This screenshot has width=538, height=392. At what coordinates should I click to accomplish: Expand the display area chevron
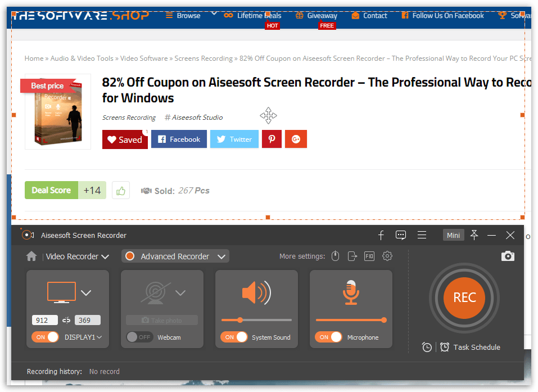(x=86, y=293)
